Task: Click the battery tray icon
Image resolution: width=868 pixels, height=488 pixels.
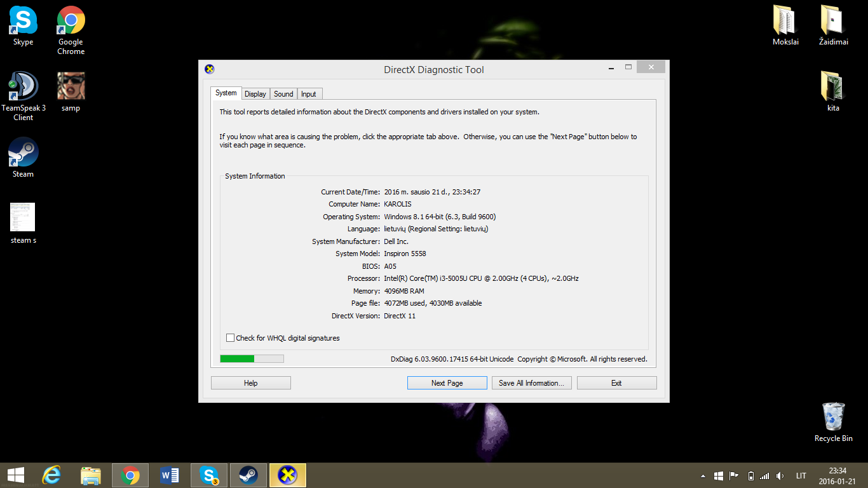Action: 750,476
